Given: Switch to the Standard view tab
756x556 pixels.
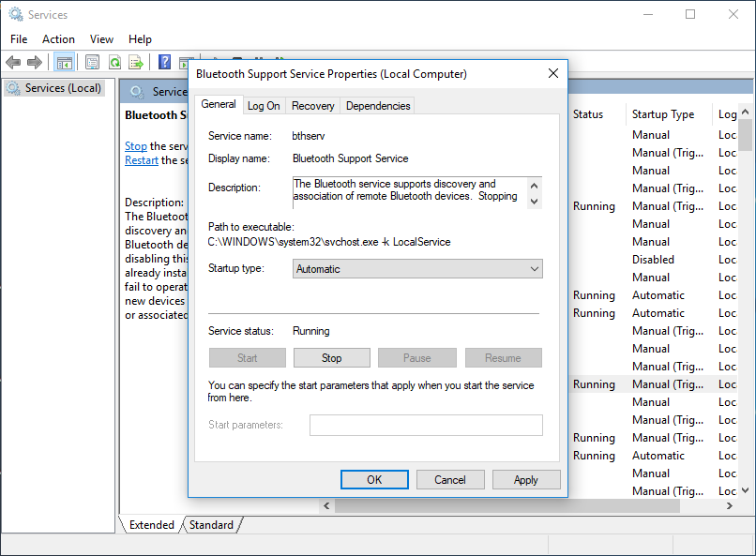Looking at the screenshot, I should 211,525.
